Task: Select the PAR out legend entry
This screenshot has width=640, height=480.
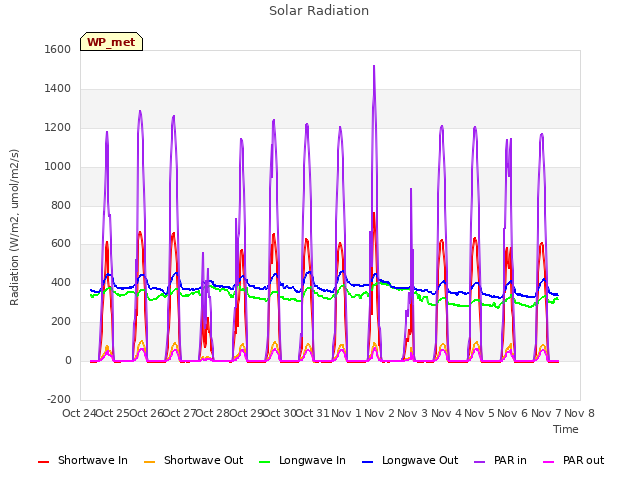Action: point(573,460)
